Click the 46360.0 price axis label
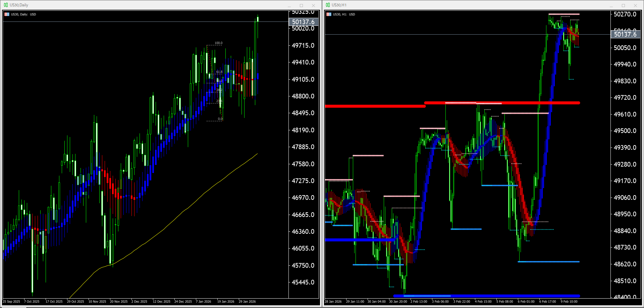 [x=303, y=231]
